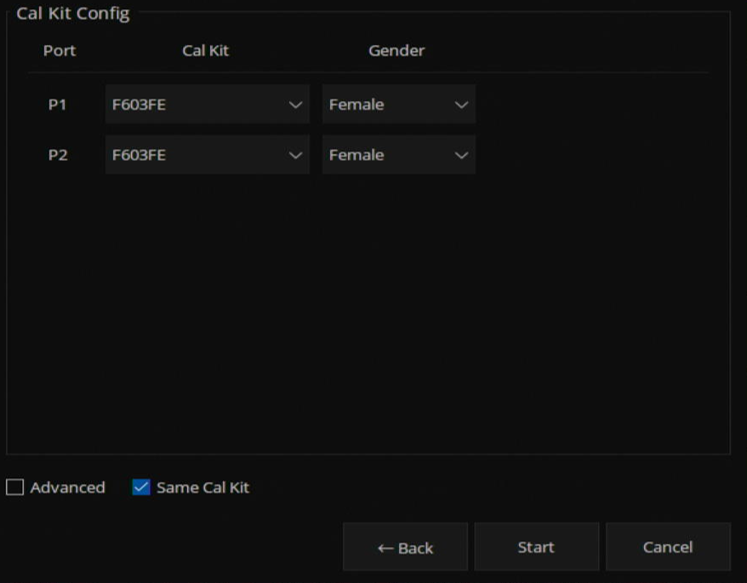
Task: Open the P1 F603FE cal kit dropdown
Action: pos(207,104)
